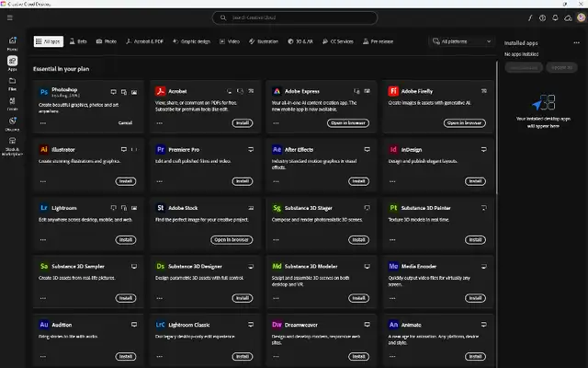588x368 pixels.
Task: Click the Animate app icon
Action: coord(393,325)
